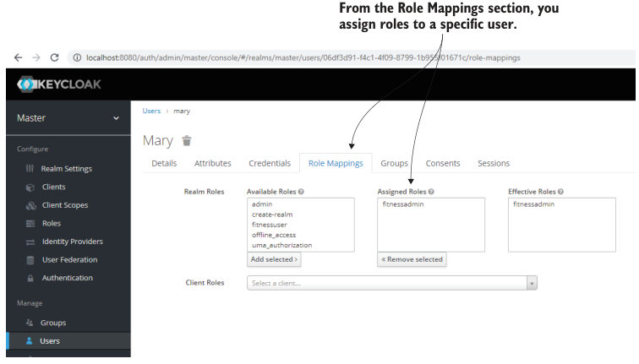Show help for Available Roles
639x364 pixels.
coord(301,192)
